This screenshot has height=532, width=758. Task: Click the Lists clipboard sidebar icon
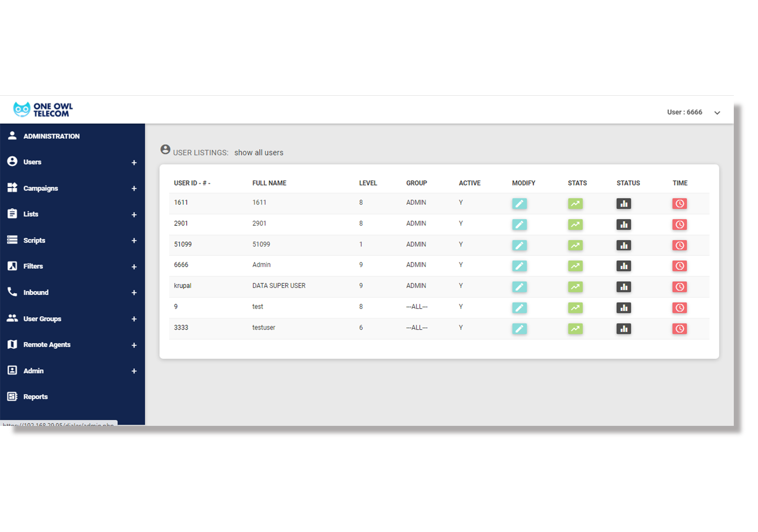(x=12, y=214)
